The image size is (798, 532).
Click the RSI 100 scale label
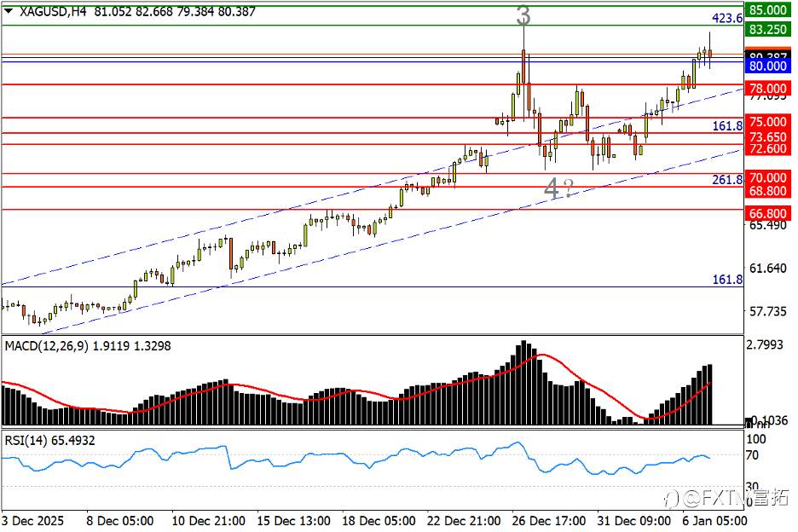point(755,439)
